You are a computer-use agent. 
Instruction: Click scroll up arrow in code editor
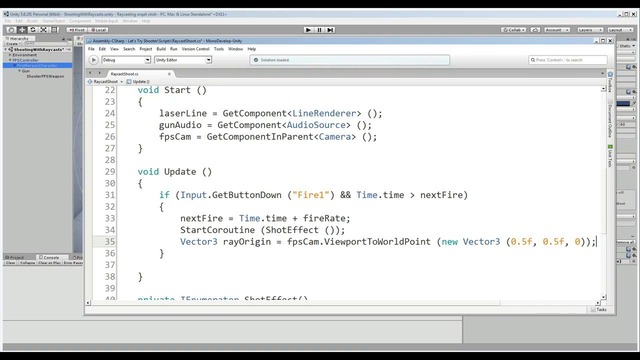603,89
